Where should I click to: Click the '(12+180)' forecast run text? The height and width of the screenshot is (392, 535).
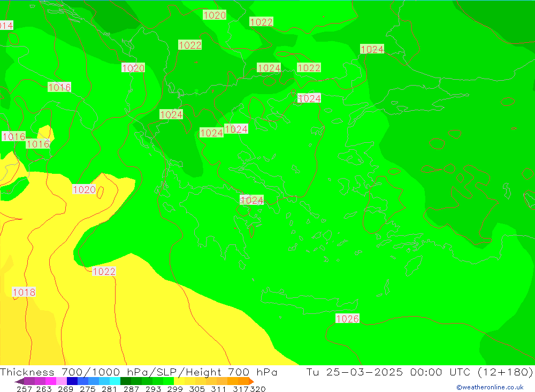pos(506,372)
